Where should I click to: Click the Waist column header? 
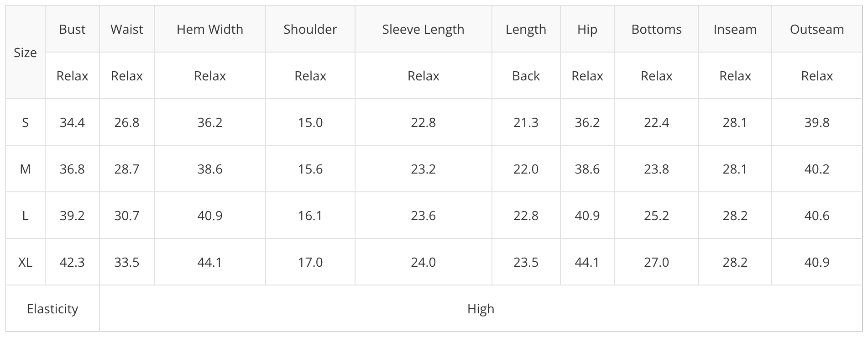(x=127, y=30)
